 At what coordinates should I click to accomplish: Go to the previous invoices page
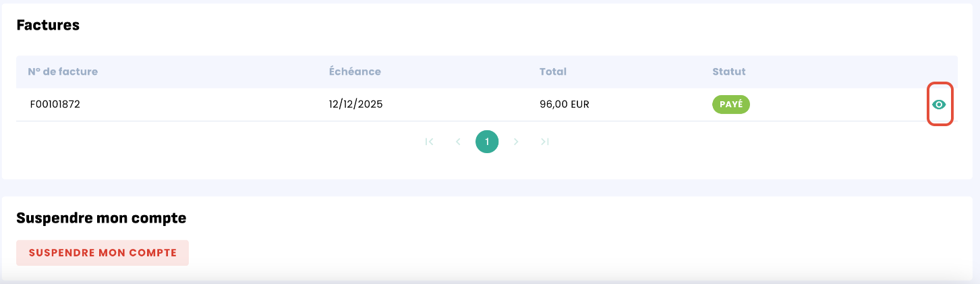click(x=458, y=142)
